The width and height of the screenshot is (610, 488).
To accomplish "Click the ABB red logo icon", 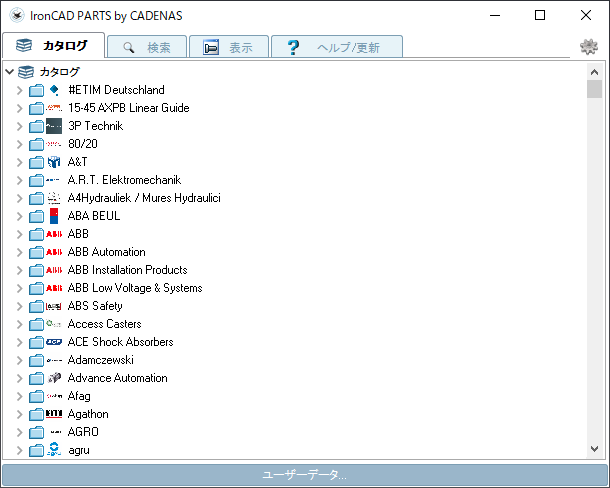I will 54,234.
